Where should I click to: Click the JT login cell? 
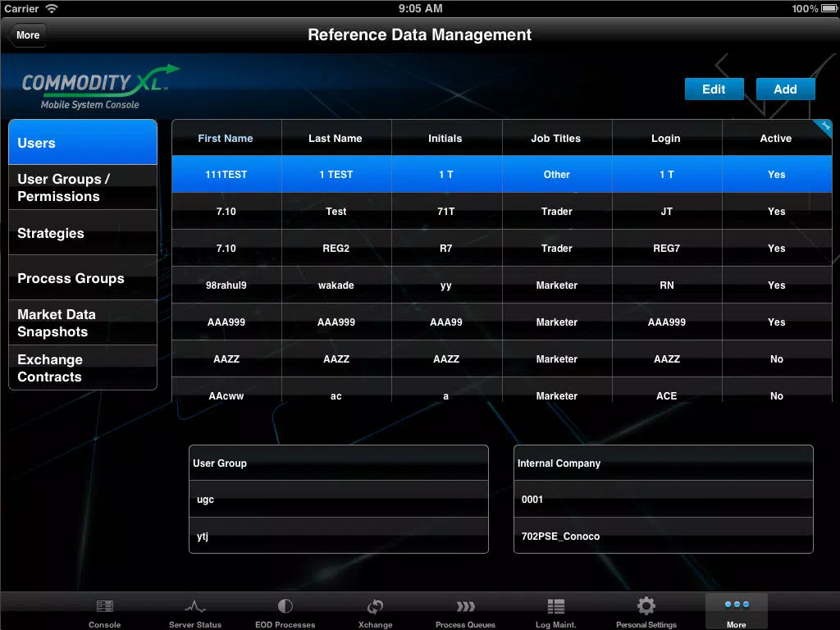click(x=666, y=211)
